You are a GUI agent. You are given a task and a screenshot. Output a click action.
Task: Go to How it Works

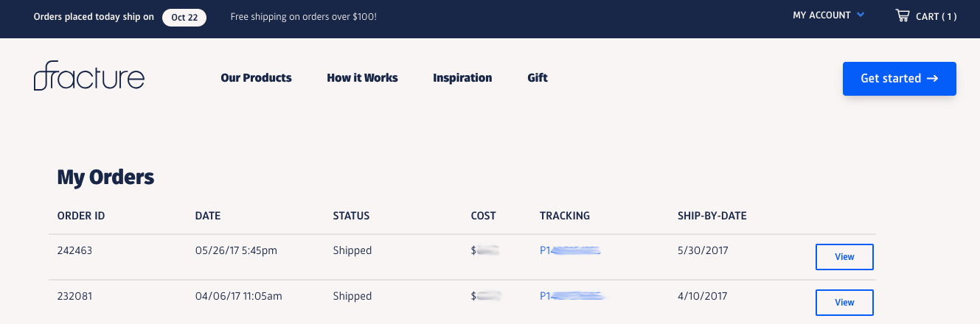click(362, 78)
